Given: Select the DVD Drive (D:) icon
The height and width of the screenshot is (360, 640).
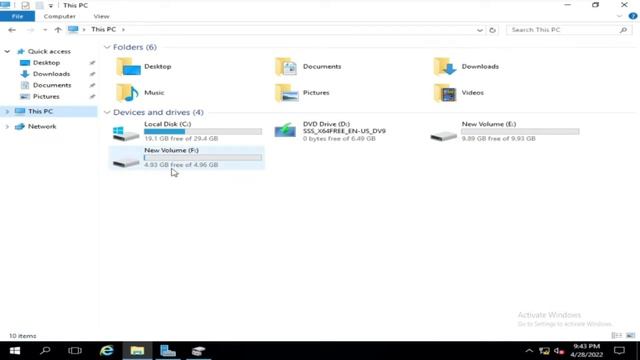Looking at the screenshot, I should (x=285, y=131).
